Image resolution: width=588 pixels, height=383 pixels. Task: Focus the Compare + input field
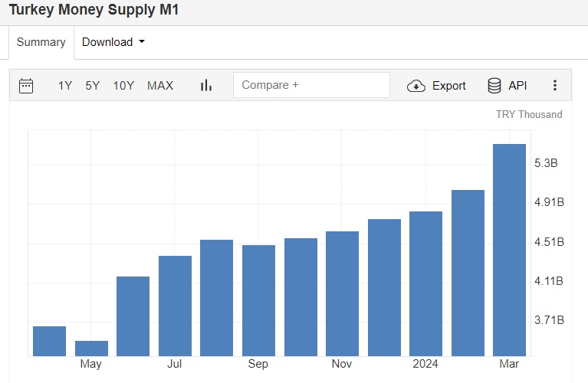pos(311,85)
